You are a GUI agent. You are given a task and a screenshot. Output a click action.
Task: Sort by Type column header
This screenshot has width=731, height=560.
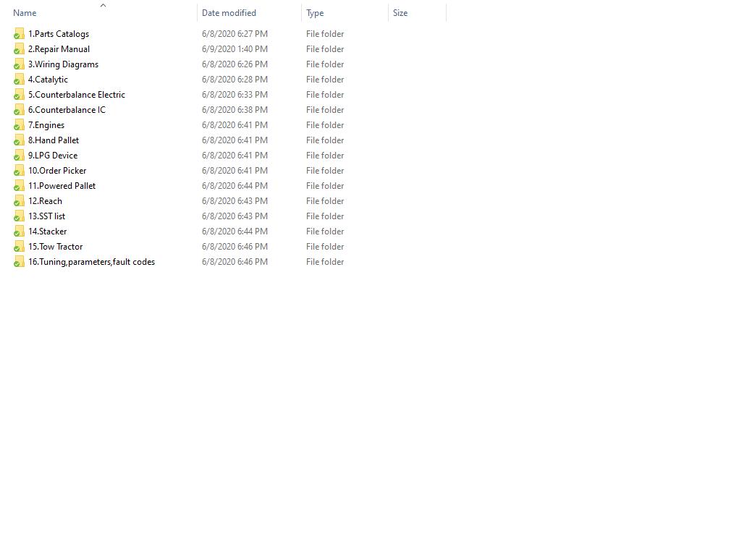[315, 13]
